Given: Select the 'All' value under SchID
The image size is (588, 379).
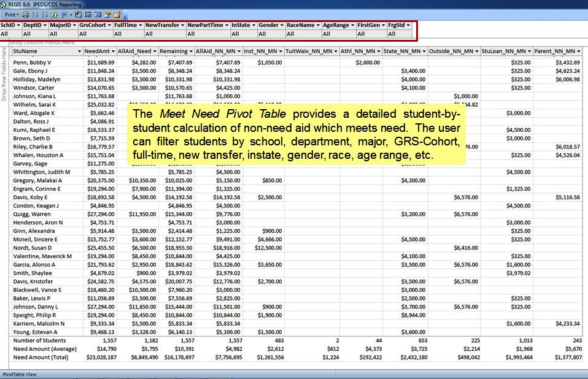Looking at the screenshot, I should click(x=4, y=34).
